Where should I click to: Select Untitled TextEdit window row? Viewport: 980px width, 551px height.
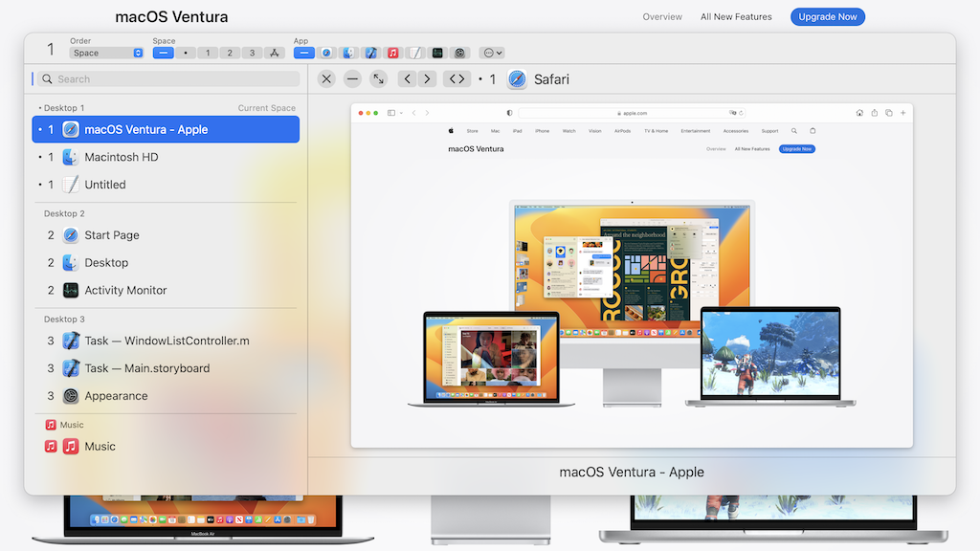(x=166, y=185)
